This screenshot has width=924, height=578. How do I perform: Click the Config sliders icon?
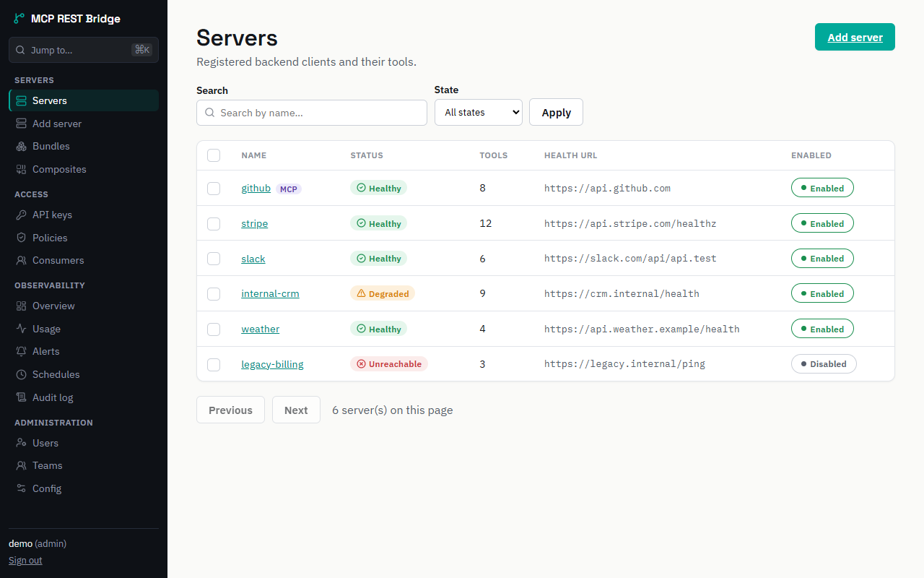(21, 488)
